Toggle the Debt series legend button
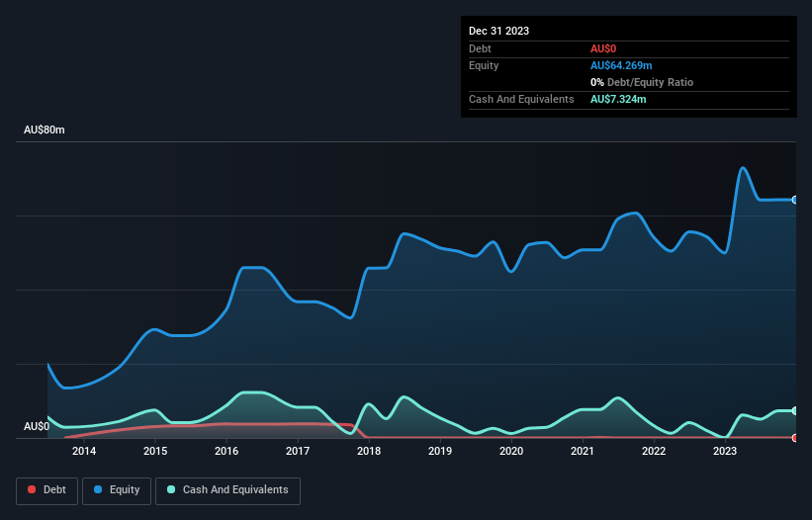The image size is (812, 520). (x=46, y=490)
